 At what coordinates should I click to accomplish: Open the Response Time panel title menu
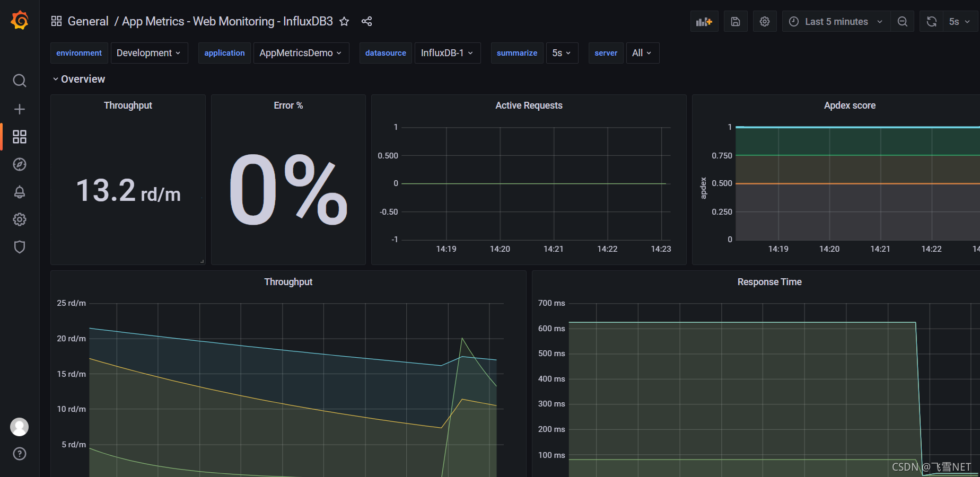point(769,282)
